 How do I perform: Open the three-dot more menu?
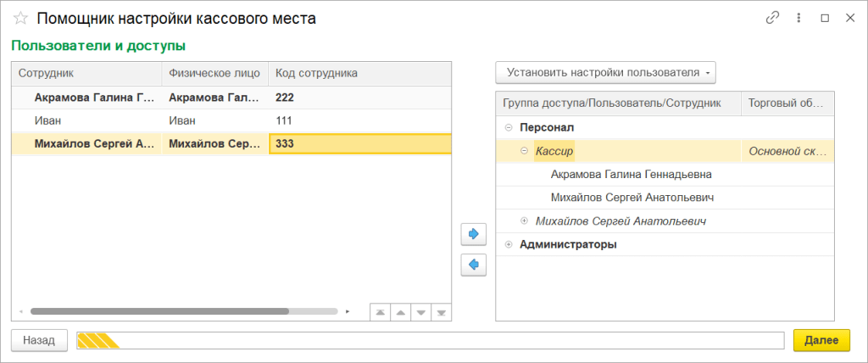(x=798, y=18)
